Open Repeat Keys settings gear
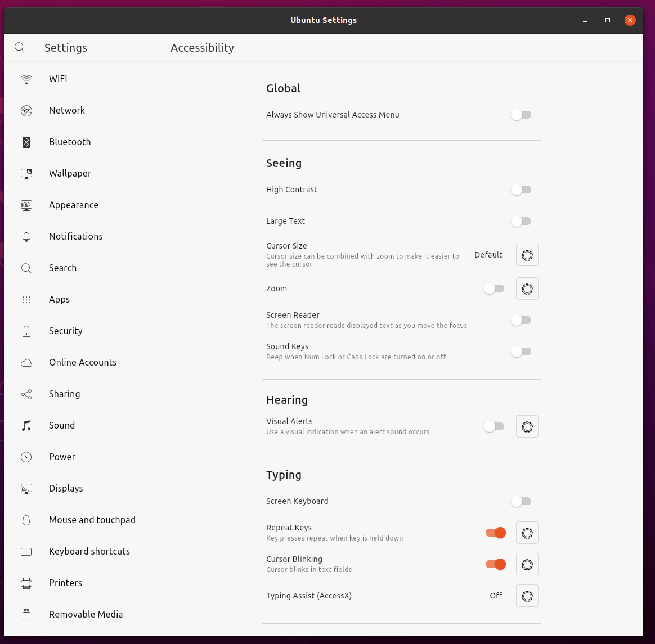This screenshot has height=644, width=655. (x=527, y=533)
